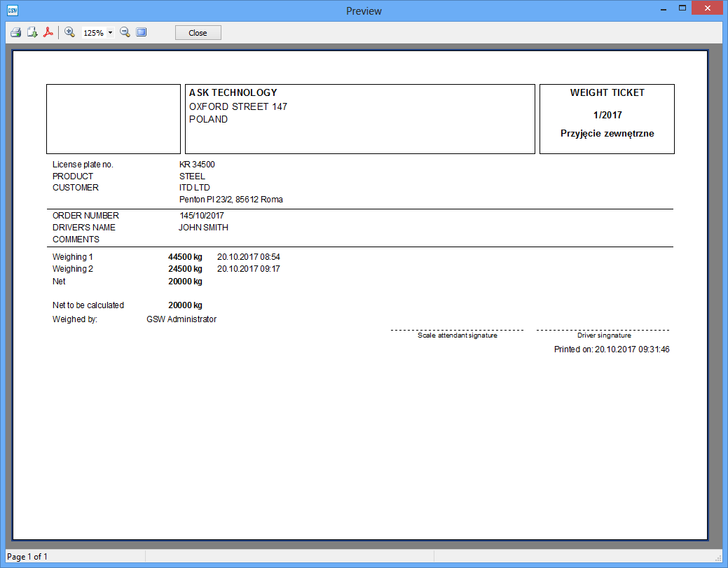Click the Print icon in the toolbar
Screen dimensions: 728x568
15,32
